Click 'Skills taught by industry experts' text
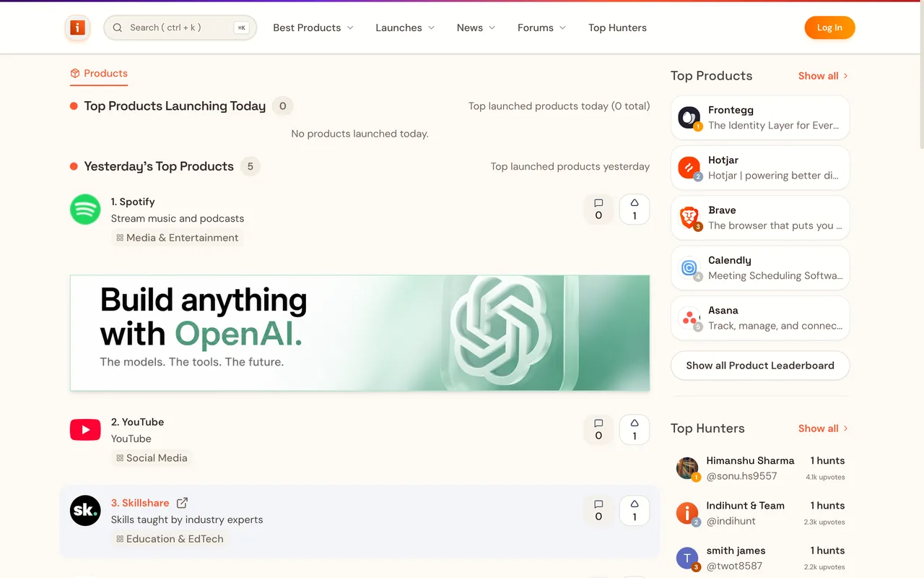The height and width of the screenshot is (578, 924). pos(187,519)
